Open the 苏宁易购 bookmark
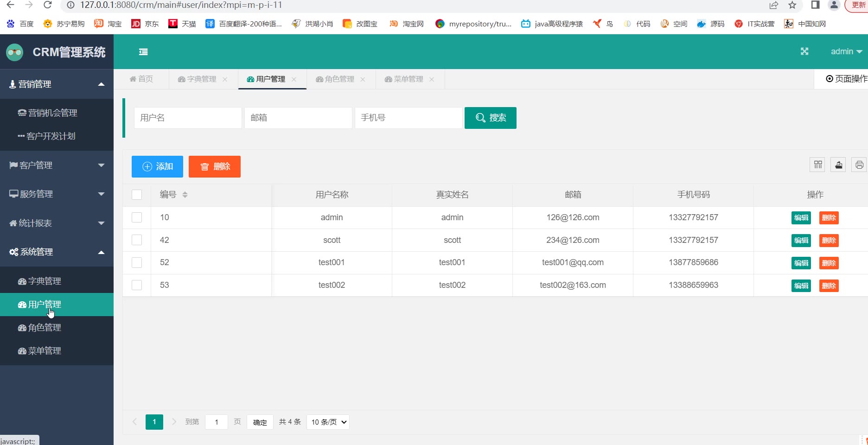The image size is (868, 445). tap(64, 24)
